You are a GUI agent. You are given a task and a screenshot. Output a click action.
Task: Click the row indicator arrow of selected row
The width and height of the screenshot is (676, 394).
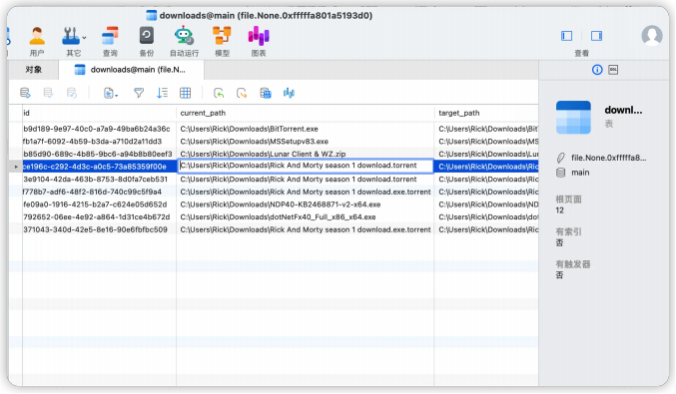point(16,166)
